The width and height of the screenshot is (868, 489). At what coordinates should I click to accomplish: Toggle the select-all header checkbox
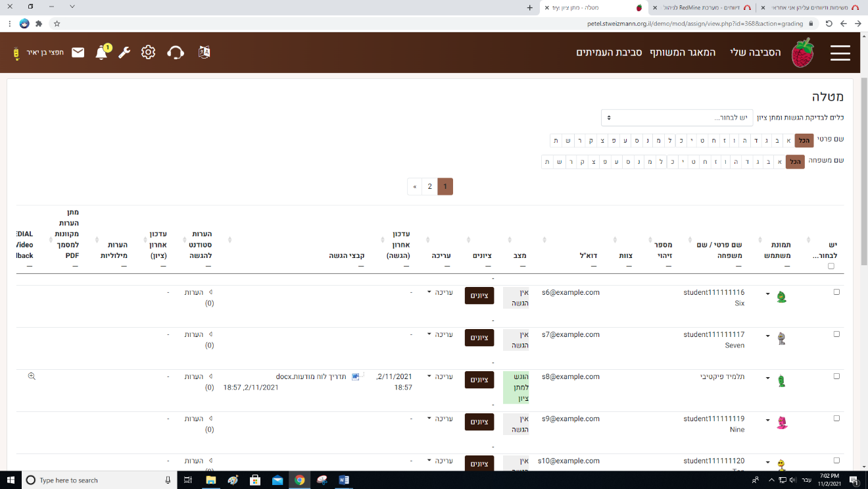pos(831,267)
